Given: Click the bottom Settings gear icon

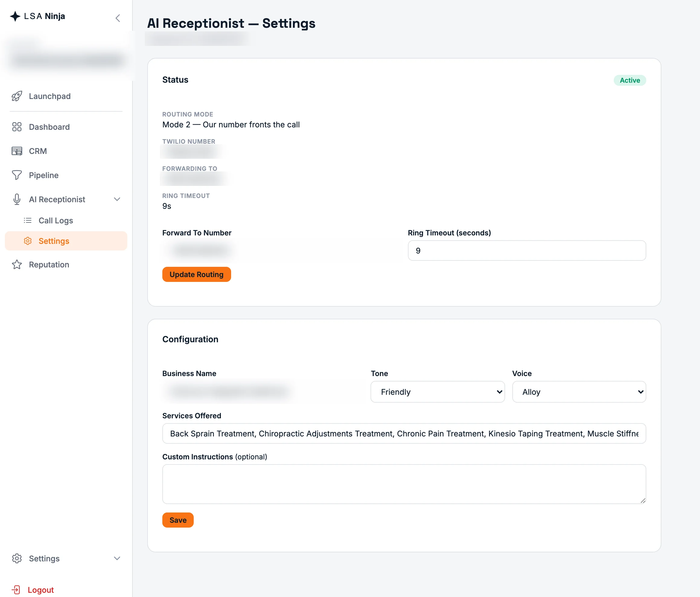Looking at the screenshot, I should pyautogui.click(x=17, y=558).
